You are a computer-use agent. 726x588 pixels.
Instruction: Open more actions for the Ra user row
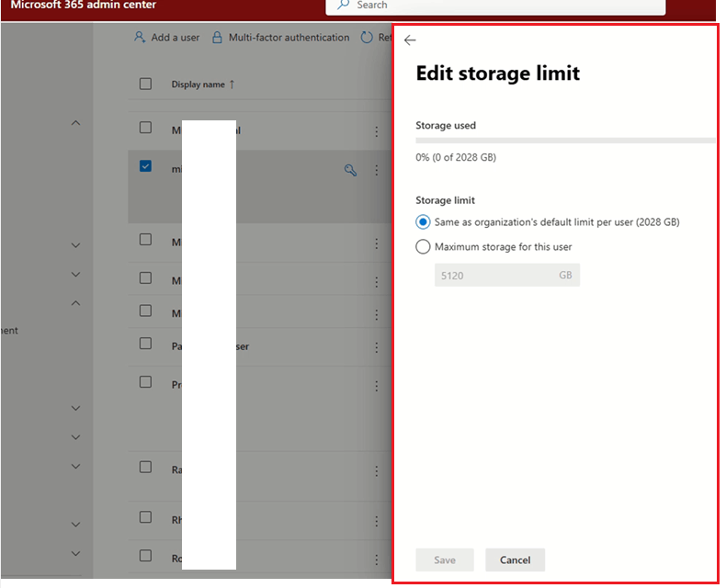click(x=377, y=471)
